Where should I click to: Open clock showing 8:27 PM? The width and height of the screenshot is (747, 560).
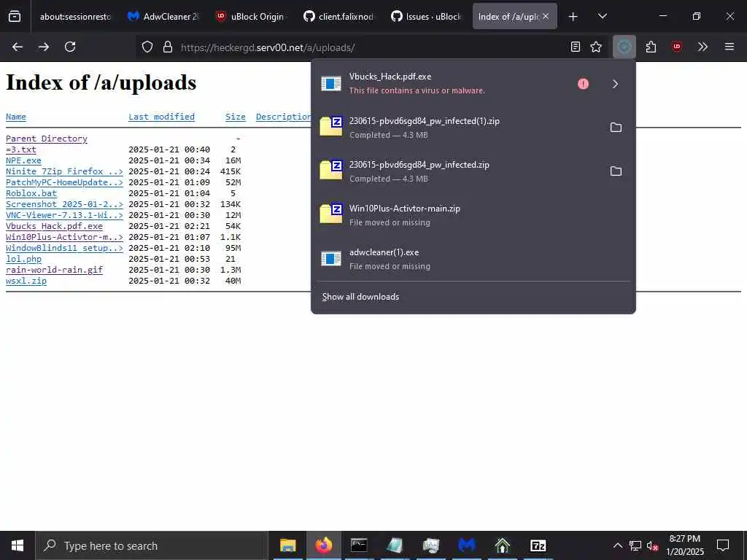(x=684, y=545)
